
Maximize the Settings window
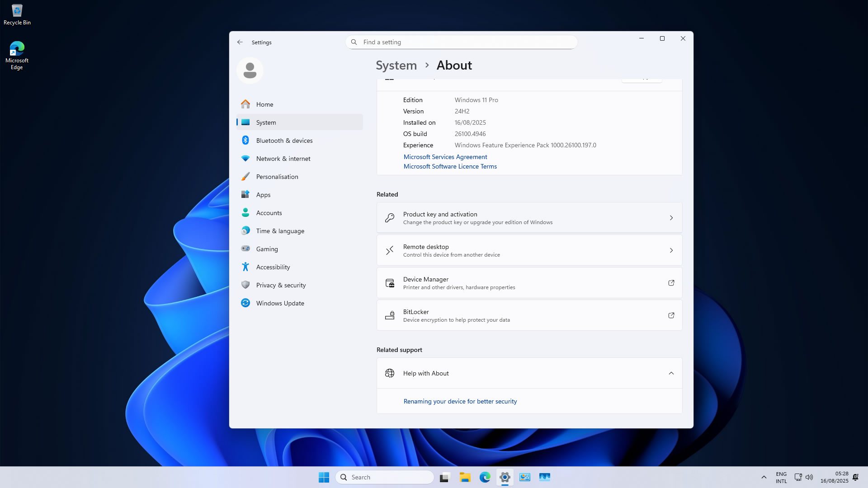(662, 38)
